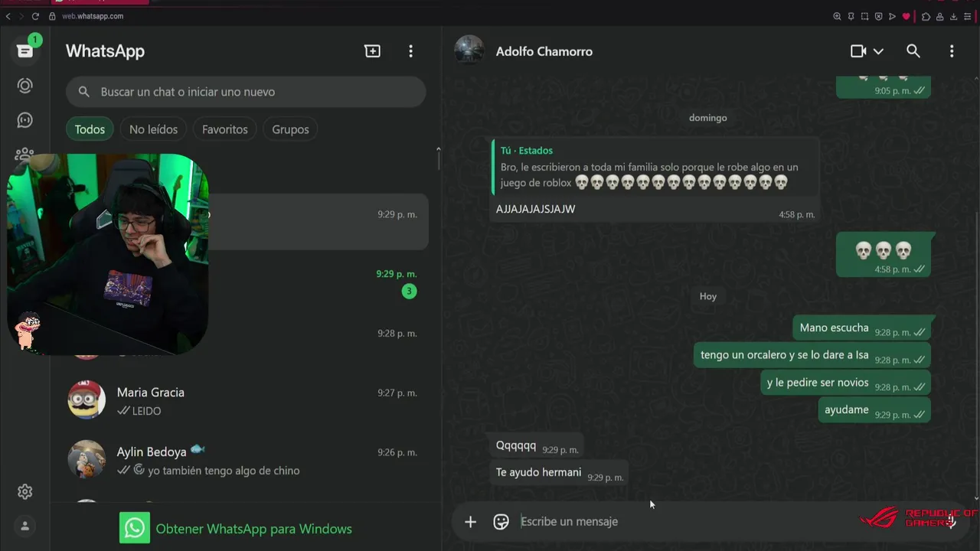Open the ad-blocker shield icon
The image size is (980, 551).
pos(878,16)
